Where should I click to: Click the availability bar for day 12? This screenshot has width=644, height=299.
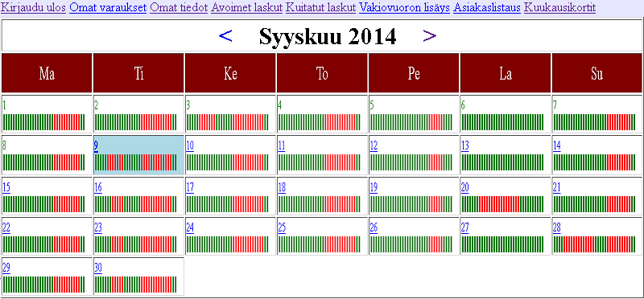point(411,162)
